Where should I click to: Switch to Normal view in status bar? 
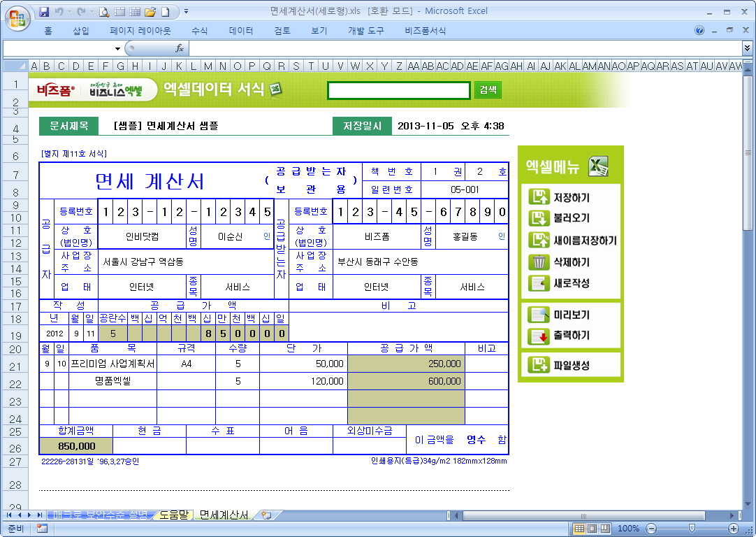pos(579,529)
